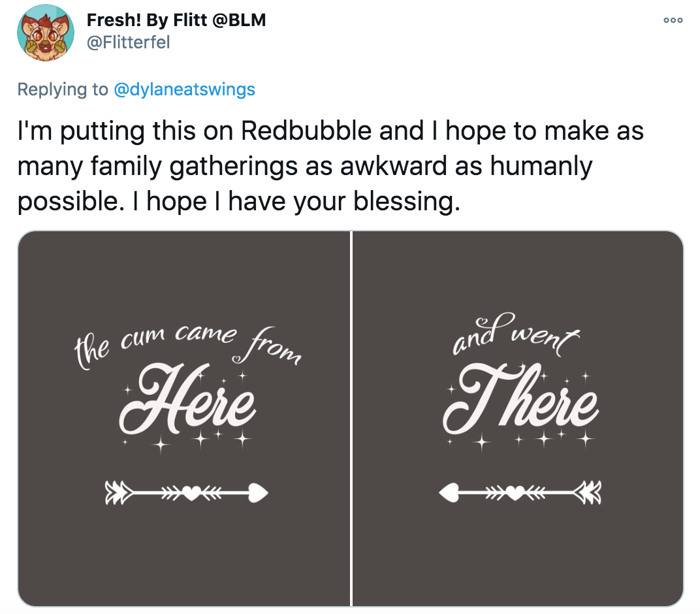Click the heart arrow graphic in left image
Viewport: 700px width, 614px height.
click(186, 492)
